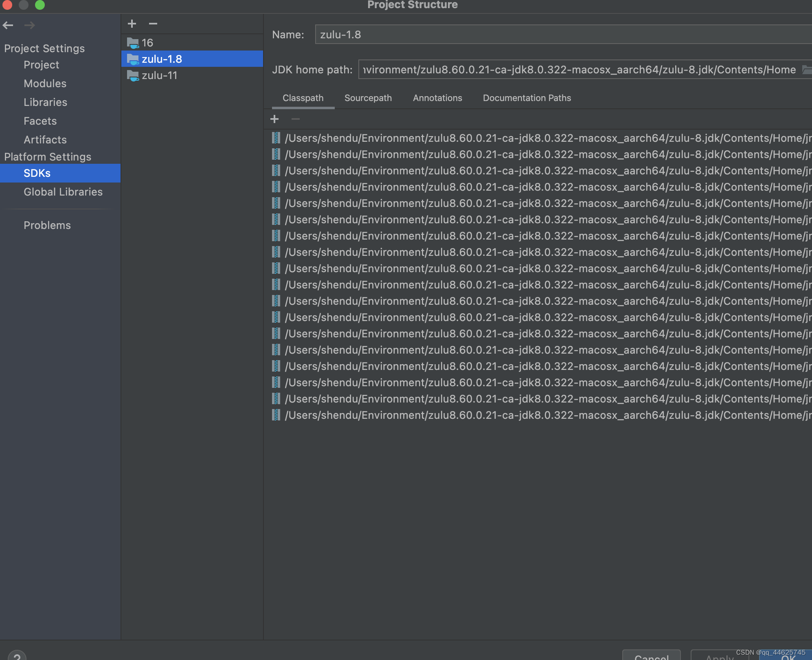The width and height of the screenshot is (812, 660).
Task: Click the Cancel button
Action: (x=651, y=655)
